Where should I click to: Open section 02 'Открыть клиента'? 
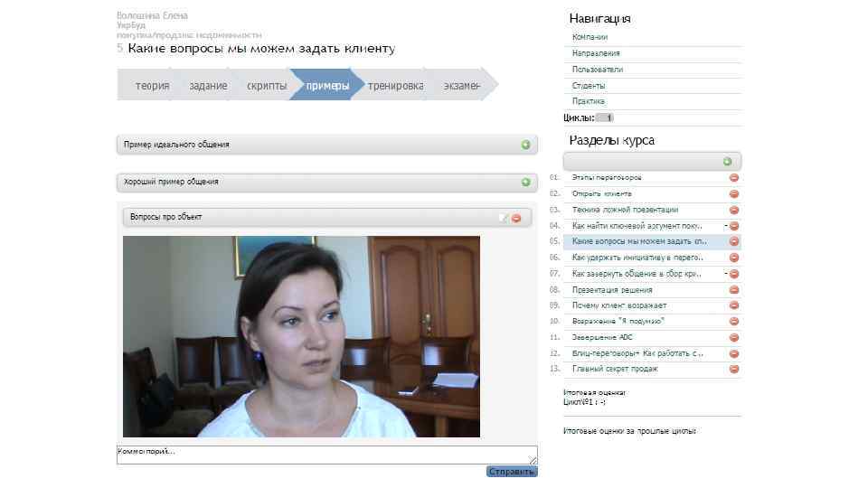coord(602,193)
